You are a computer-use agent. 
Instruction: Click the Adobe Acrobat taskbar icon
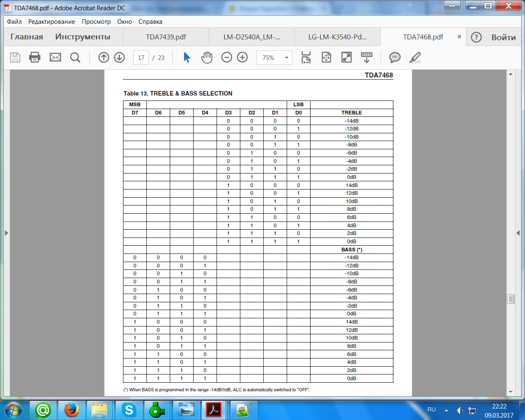pyautogui.click(x=214, y=410)
